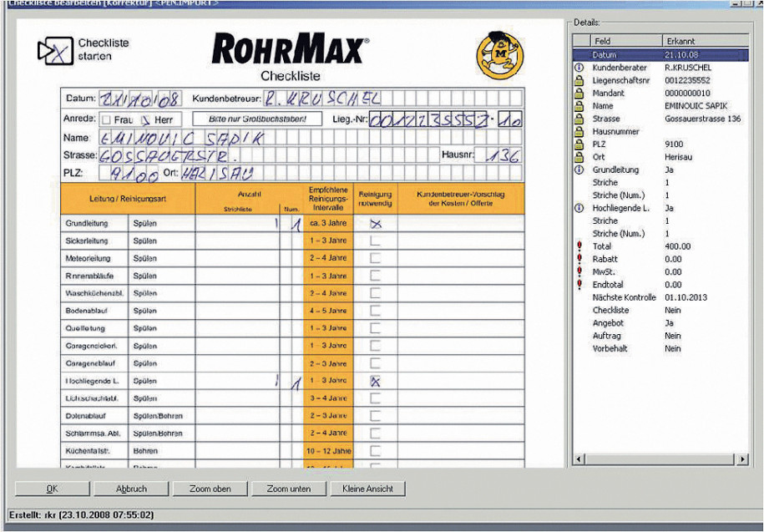
Task: Click the handwritten Datum field on the form
Action: [x=140, y=99]
